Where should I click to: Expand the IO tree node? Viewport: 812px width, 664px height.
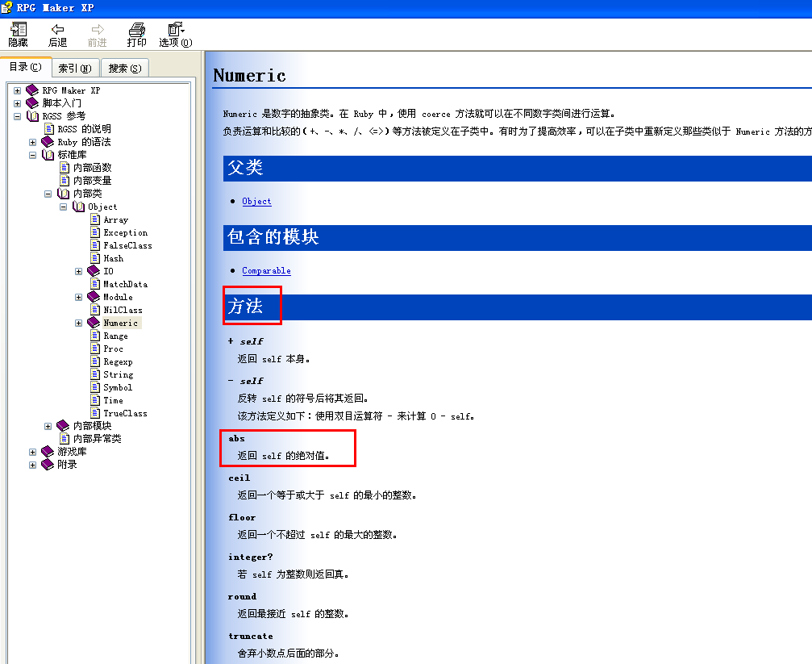[x=79, y=271]
